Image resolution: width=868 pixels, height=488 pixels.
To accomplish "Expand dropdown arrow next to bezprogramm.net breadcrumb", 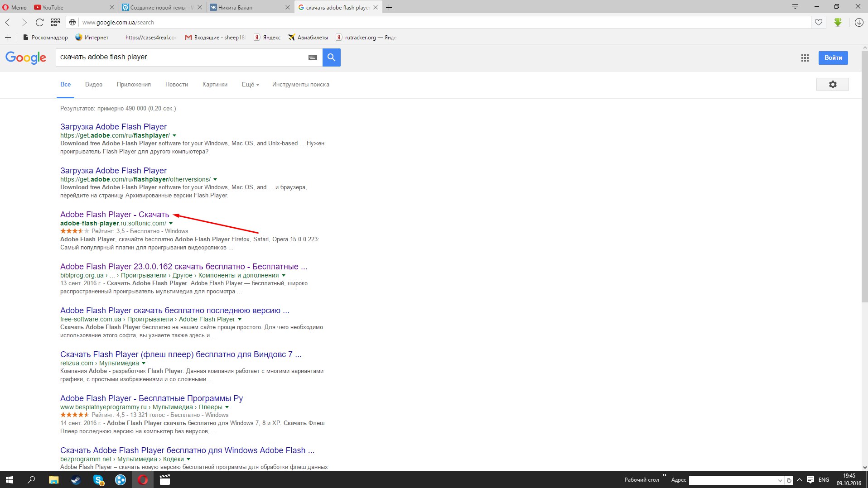I will point(188,459).
